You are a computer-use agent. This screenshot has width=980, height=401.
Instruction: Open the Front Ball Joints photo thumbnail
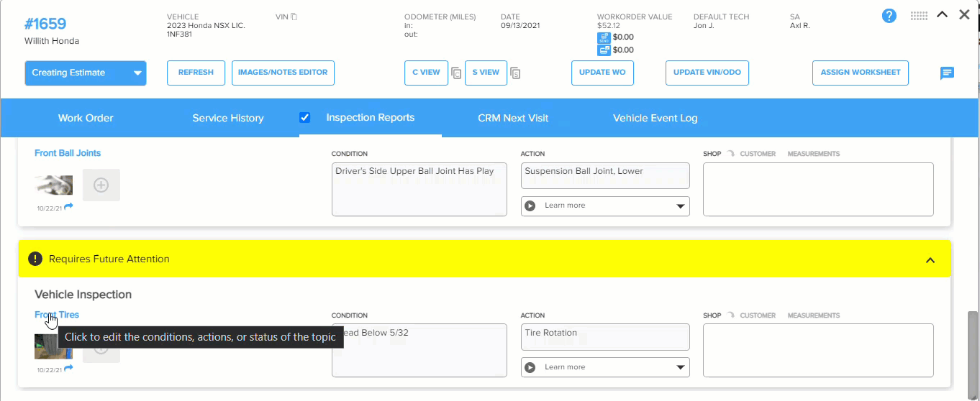pos(54,185)
